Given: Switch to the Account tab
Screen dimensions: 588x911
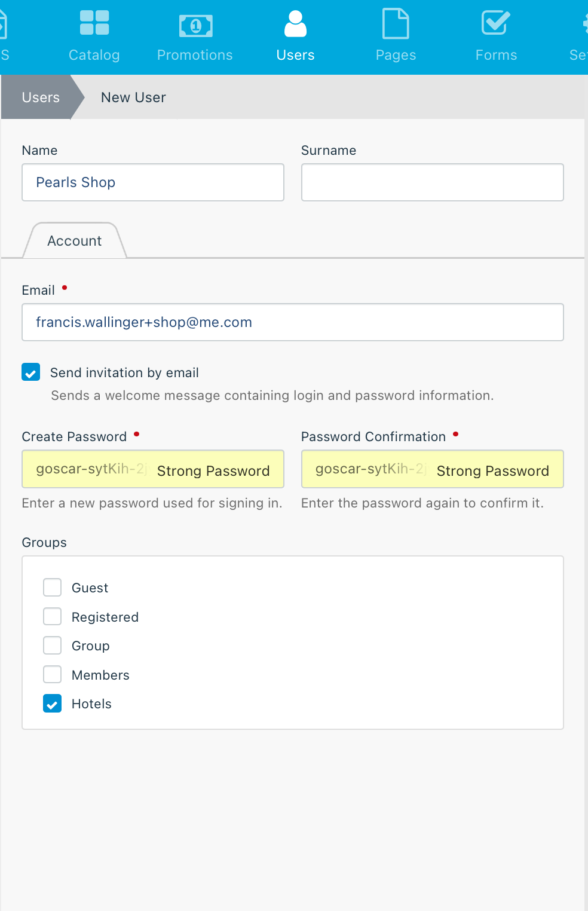Looking at the screenshot, I should 75,240.
